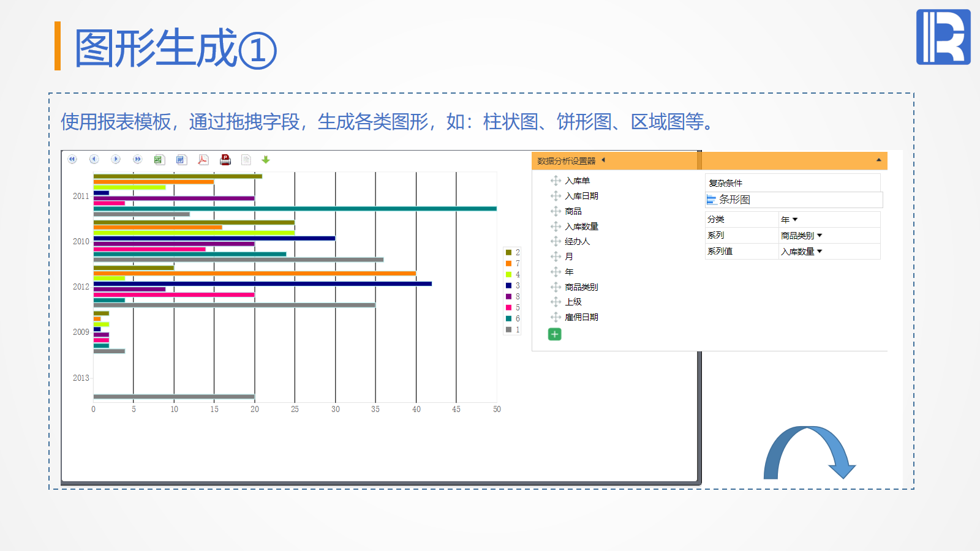Select the 入库数量 field in the list
Screen dimensions: 980x551
click(x=581, y=227)
